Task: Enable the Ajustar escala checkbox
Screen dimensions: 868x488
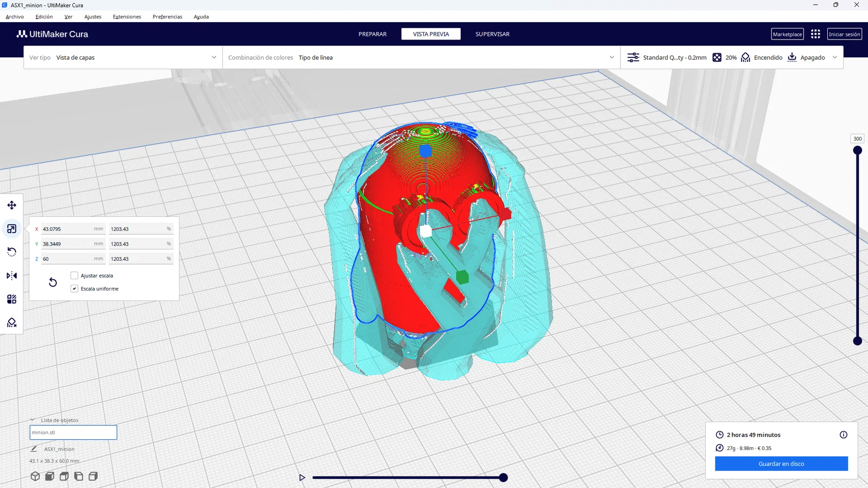Action: click(74, 275)
